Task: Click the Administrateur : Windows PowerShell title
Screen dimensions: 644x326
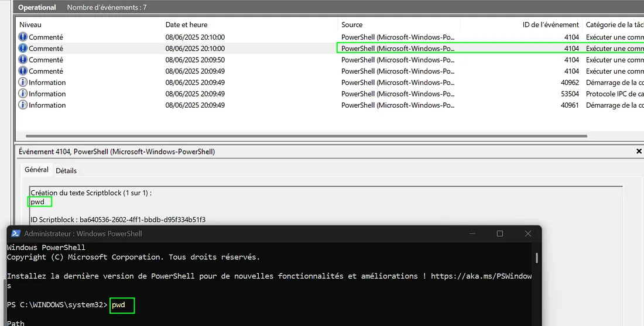Action: 83,234
